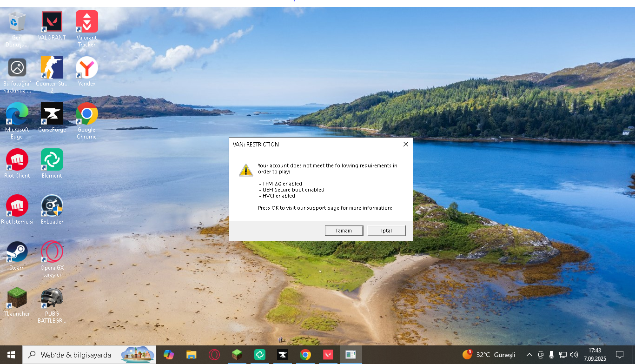Select the Steam desktop shortcut
Screen dimensions: 635x364
[x=17, y=256]
